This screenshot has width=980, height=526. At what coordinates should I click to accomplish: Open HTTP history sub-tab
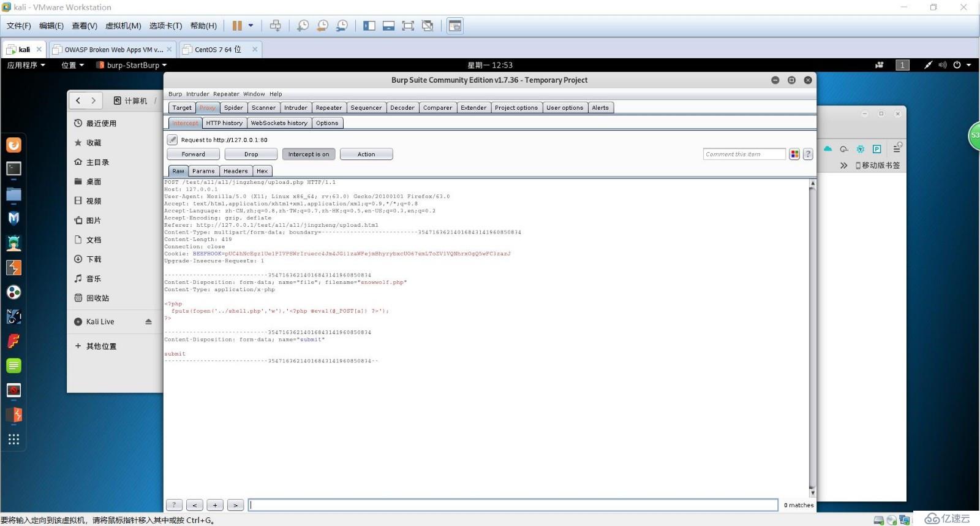point(224,123)
